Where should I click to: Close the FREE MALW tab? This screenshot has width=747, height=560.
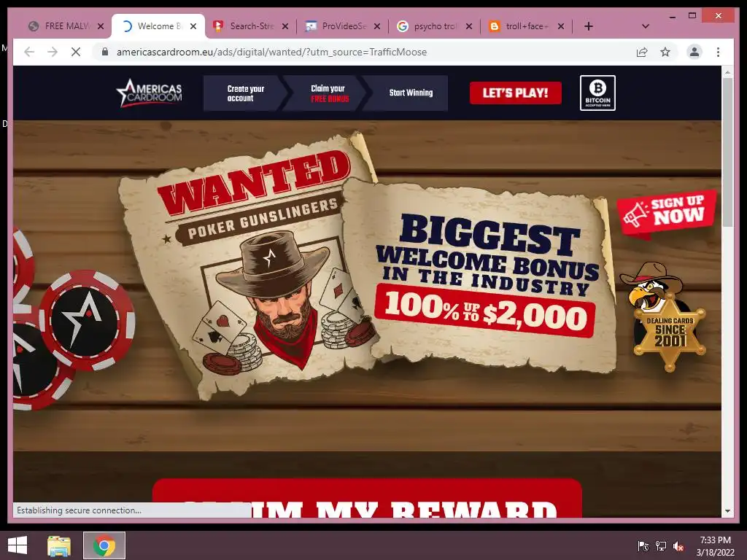point(101,26)
